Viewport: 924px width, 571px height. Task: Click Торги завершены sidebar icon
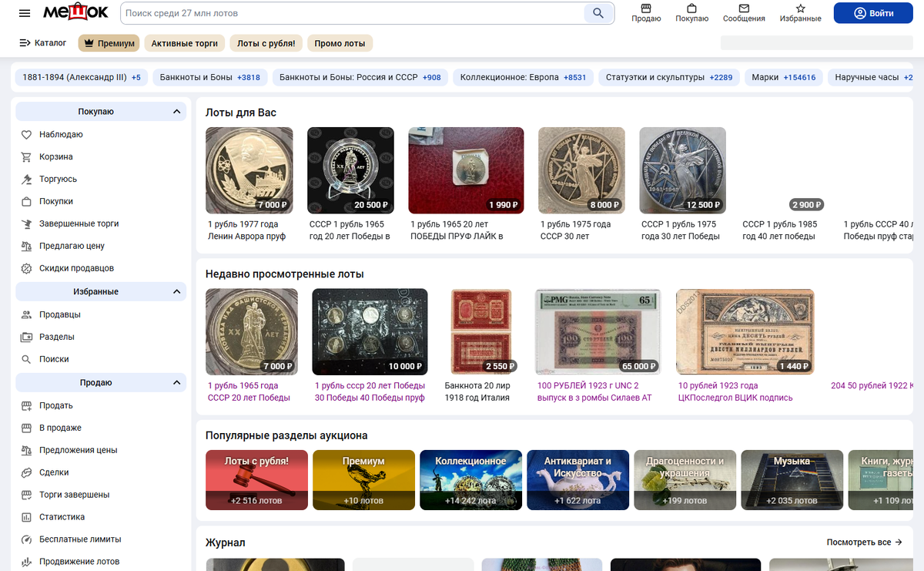tap(26, 495)
